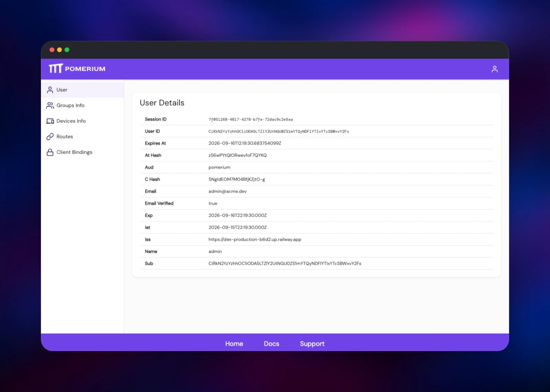
Task: Select the C Hash value 5NgldEOM7MO4BfjKZjtO-g
Action: [237, 179]
